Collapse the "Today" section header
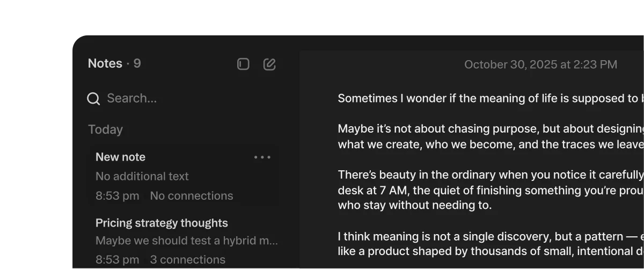Screen dimensions: 644x269 (105, 129)
